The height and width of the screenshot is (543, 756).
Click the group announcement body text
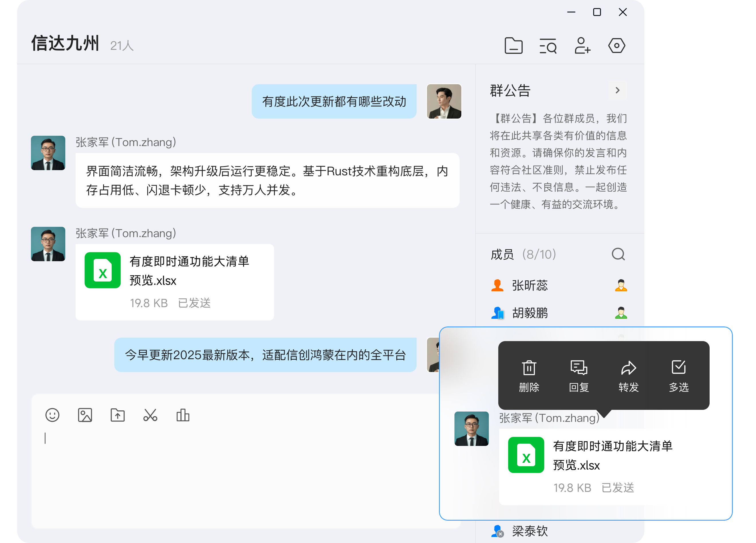[558, 161]
